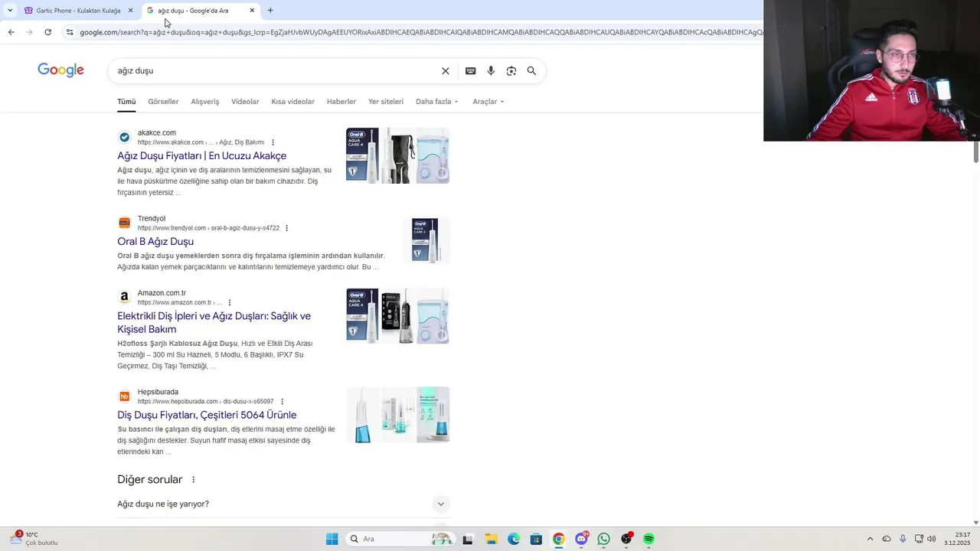
Task: Open the weather widget showing 10°C
Action: [x=34, y=539]
